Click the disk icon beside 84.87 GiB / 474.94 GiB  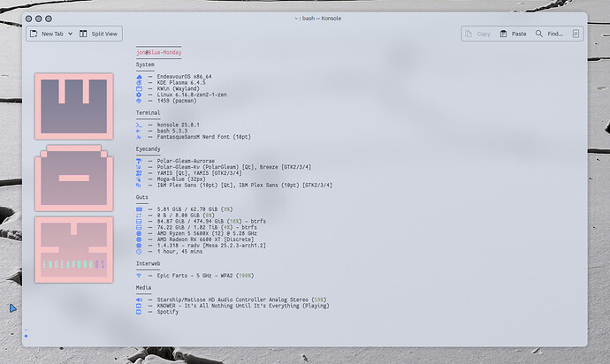pos(139,221)
